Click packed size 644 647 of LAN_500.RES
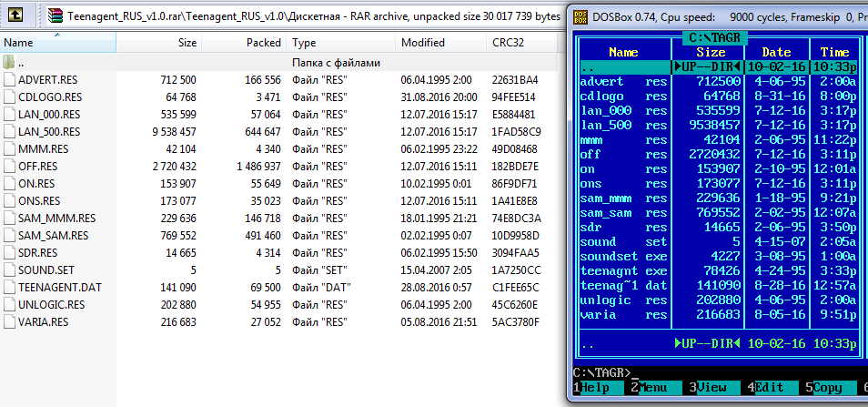The height and width of the screenshot is (407, 868). coord(261,132)
